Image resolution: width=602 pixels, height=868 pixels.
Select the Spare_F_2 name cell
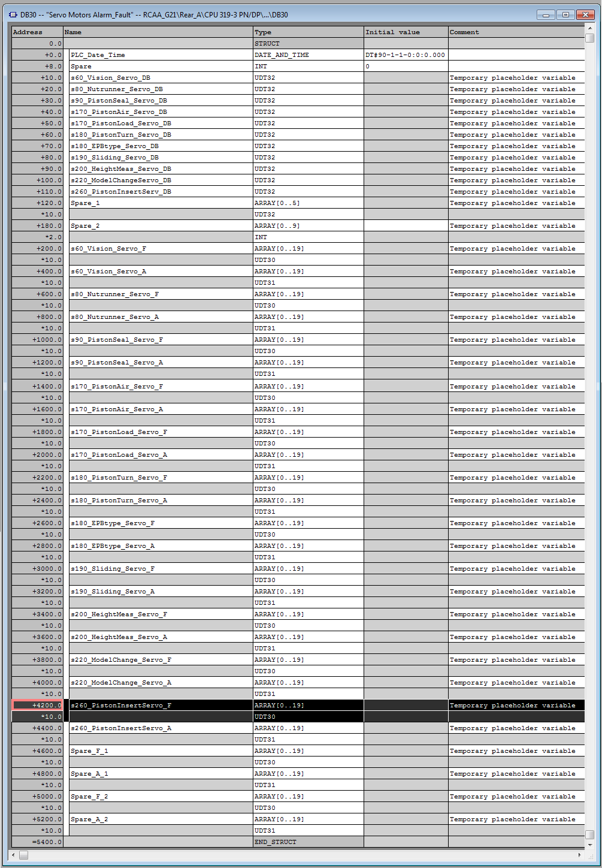click(x=161, y=797)
